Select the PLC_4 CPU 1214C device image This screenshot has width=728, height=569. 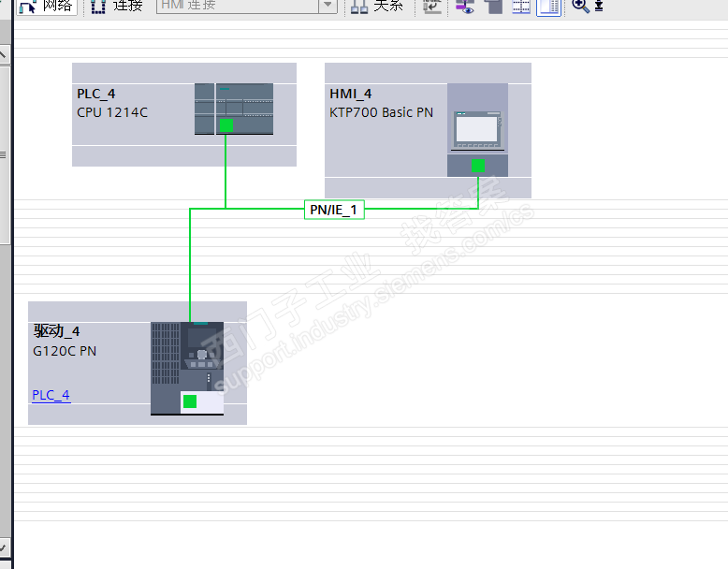click(234, 109)
